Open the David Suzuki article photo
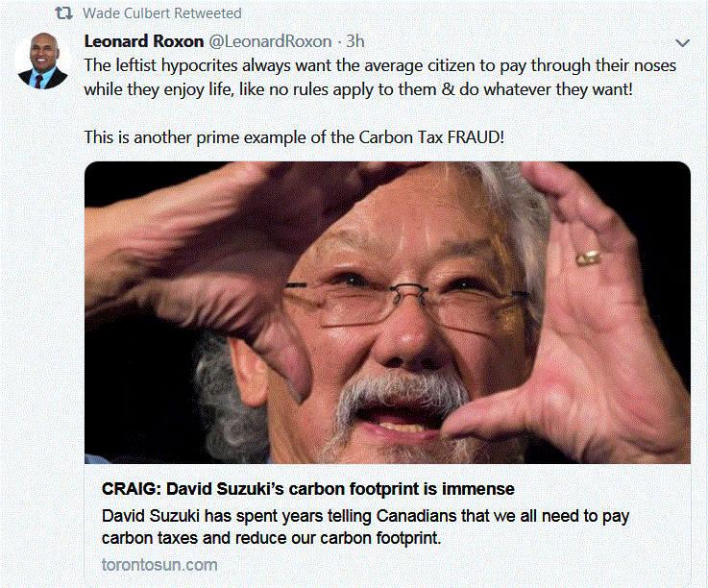The image size is (708, 588). (387, 312)
